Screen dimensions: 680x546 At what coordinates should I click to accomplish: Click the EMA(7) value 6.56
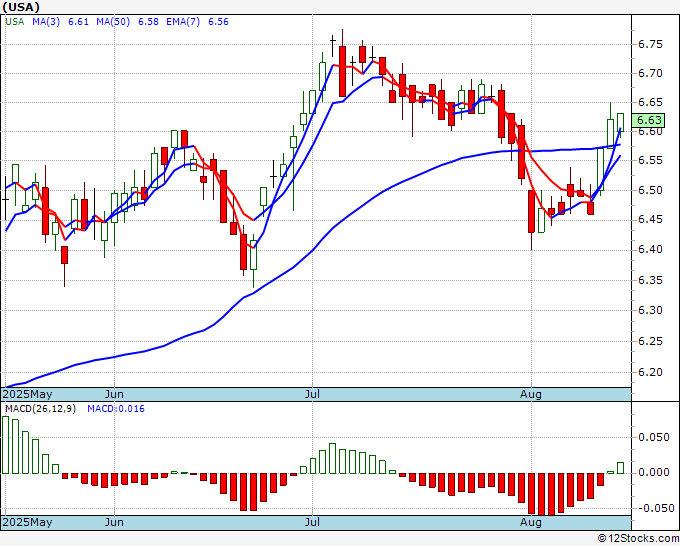coord(218,22)
